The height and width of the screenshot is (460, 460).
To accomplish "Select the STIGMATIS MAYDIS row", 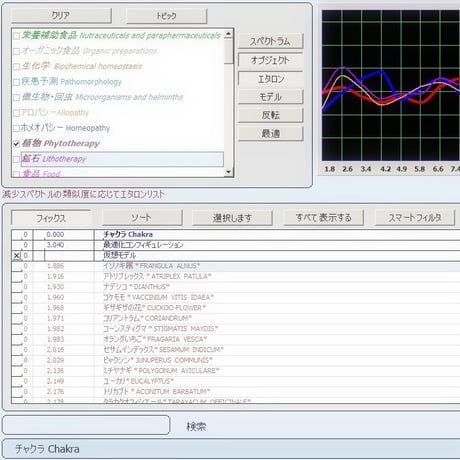I will click(235, 329).
